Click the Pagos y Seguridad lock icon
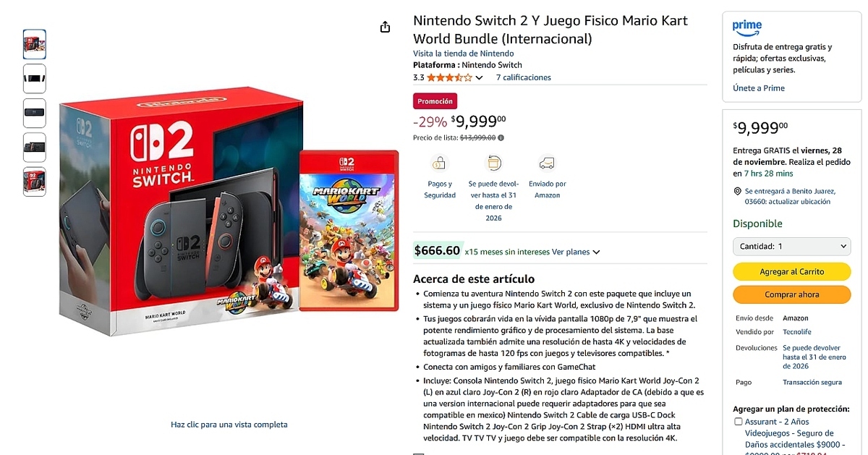The width and height of the screenshot is (868, 455). pos(440,164)
